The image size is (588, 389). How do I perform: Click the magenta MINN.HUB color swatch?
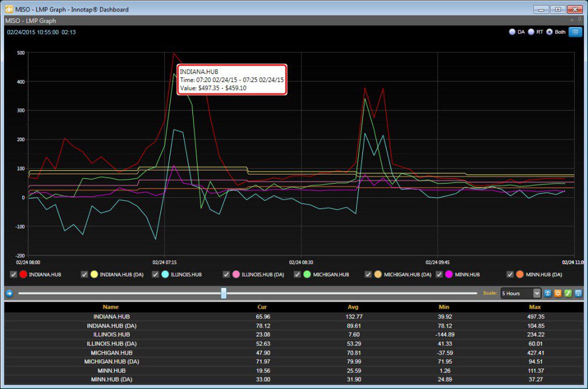click(449, 274)
